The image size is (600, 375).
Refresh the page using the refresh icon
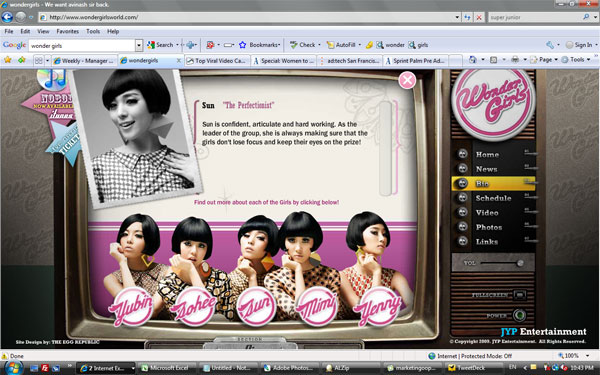click(467, 17)
